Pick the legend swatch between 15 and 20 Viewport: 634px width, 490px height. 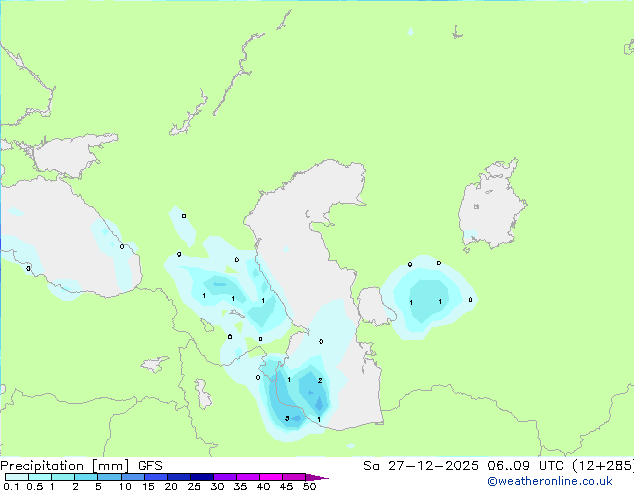pos(155,477)
